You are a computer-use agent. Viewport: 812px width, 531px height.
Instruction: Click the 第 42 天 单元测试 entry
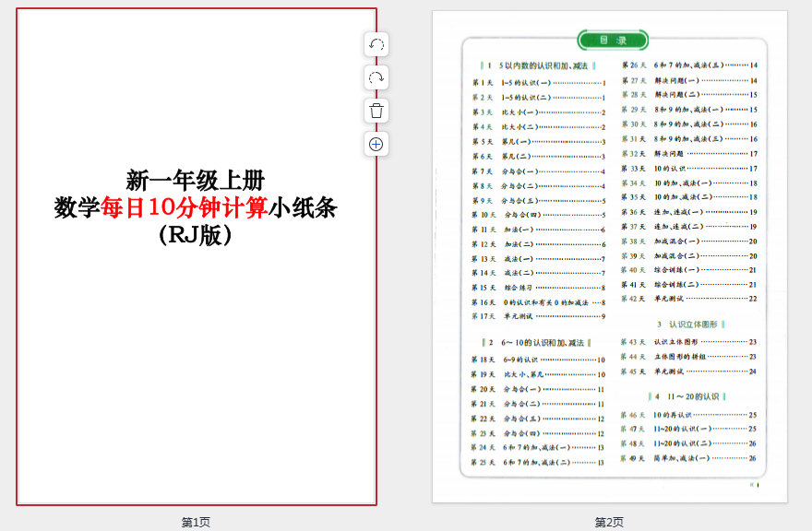coord(688,299)
